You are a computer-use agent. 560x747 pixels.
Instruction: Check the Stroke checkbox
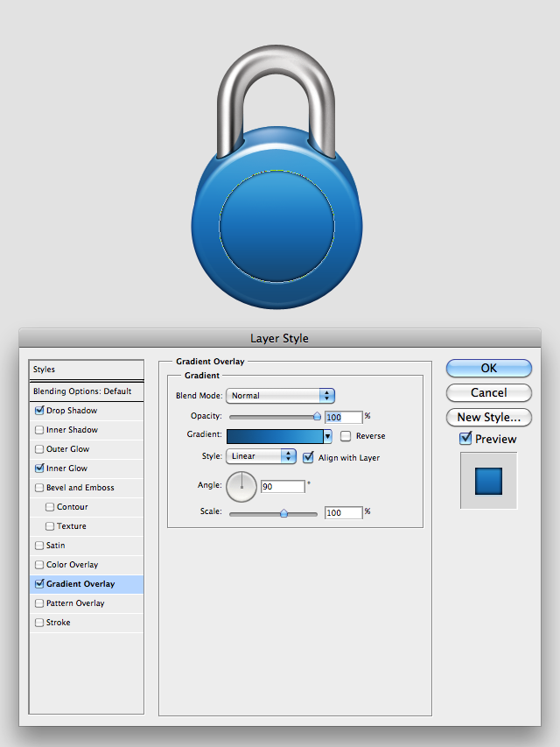pyautogui.click(x=39, y=622)
